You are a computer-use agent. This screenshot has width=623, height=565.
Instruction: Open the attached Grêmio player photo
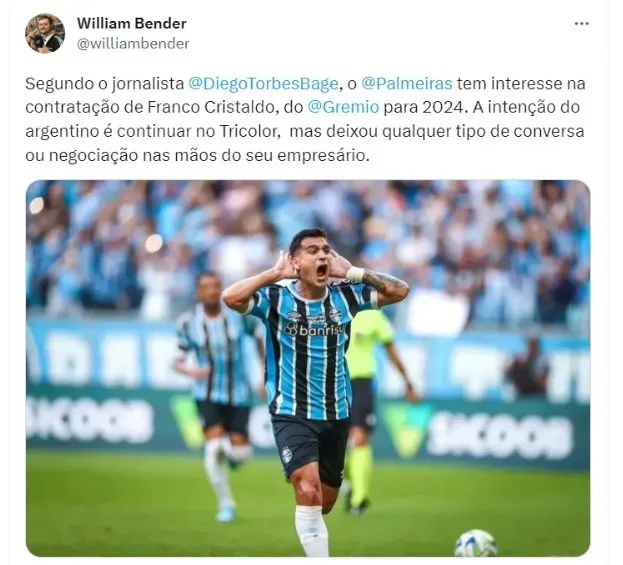308,368
